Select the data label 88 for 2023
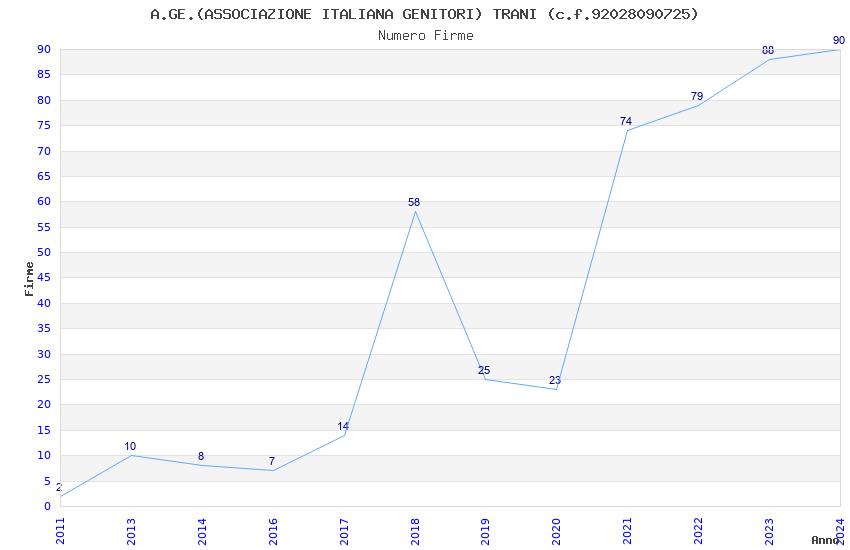This screenshot has height=550, width=850. 768,50
